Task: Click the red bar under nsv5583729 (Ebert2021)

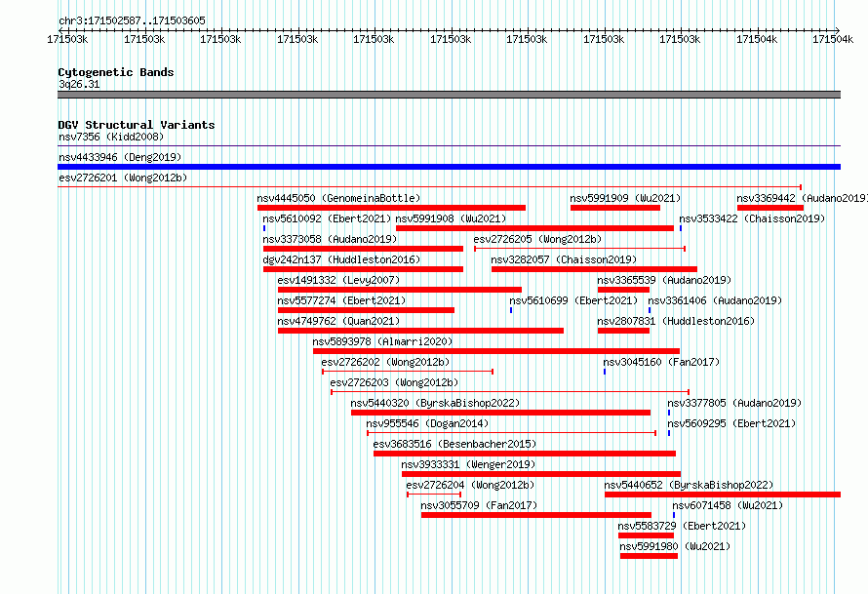Action: point(646,535)
